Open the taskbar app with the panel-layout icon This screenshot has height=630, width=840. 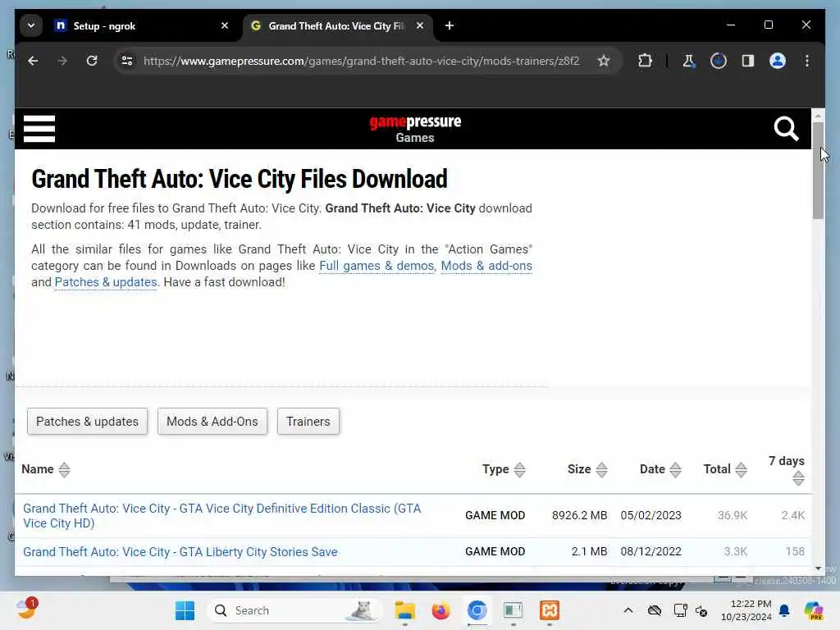513,610
